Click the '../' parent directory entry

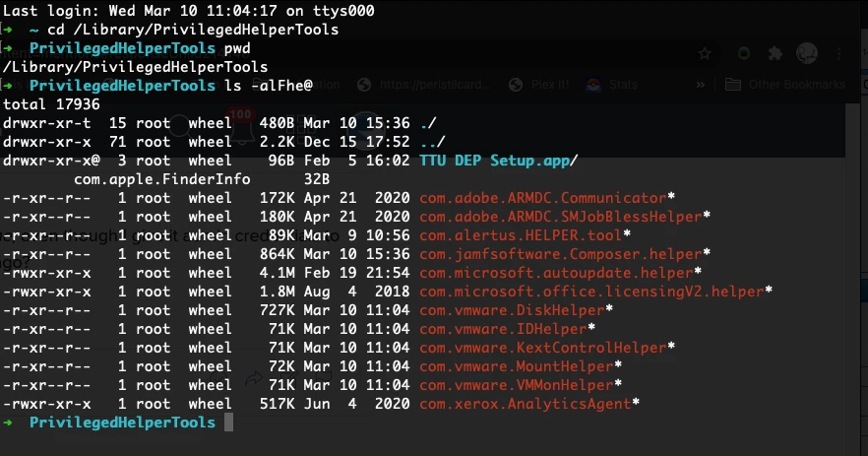pos(432,142)
